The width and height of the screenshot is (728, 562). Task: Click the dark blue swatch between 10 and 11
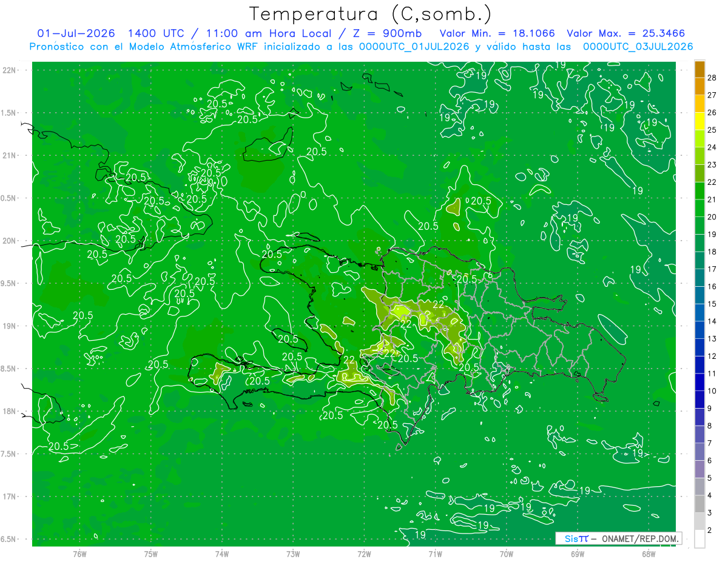point(699,383)
